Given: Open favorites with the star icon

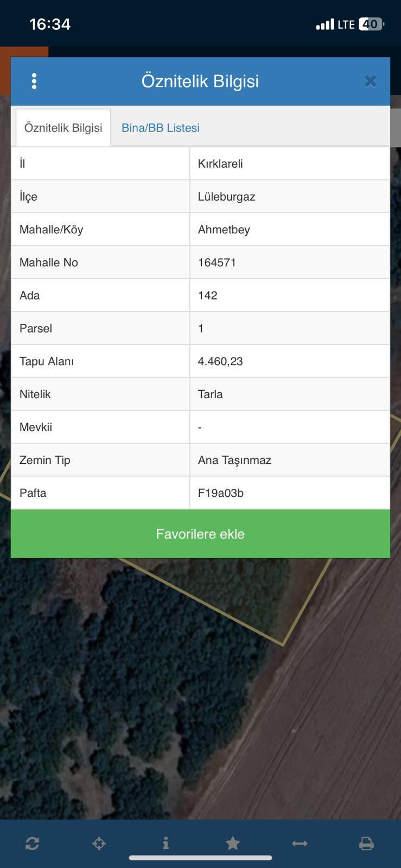Looking at the screenshot, I should 233,844.
